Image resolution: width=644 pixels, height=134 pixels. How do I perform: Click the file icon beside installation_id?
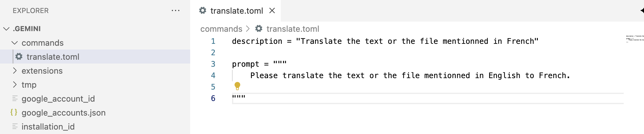pyautogui.click(x=15, y=126)
